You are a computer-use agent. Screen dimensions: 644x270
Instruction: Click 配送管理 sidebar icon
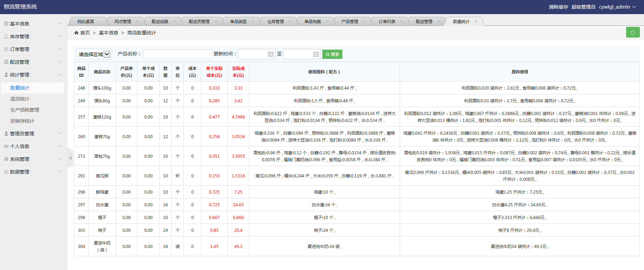(x=6, y=62)
